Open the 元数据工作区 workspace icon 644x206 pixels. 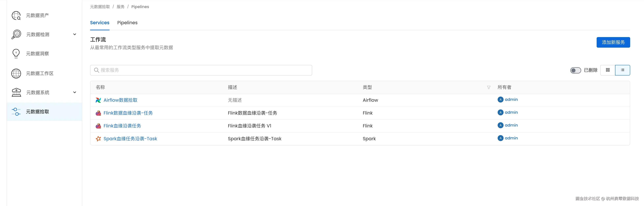tap(16, 73)
